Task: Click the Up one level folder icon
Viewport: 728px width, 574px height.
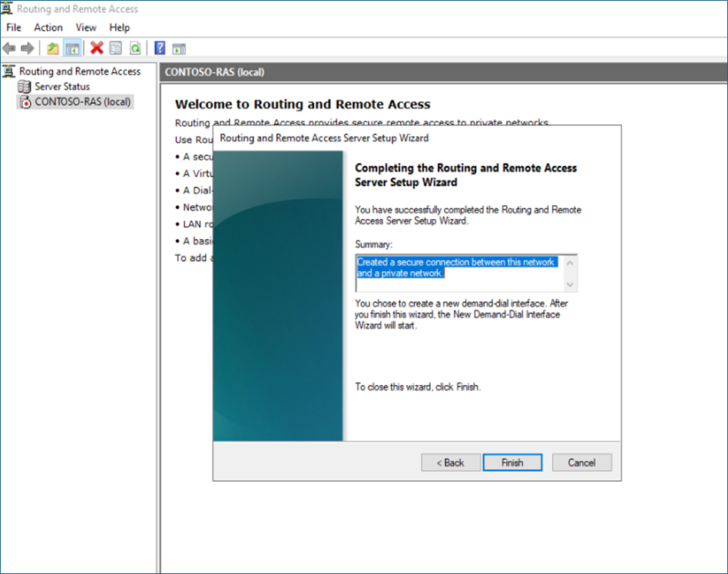Action: (52, 48)
